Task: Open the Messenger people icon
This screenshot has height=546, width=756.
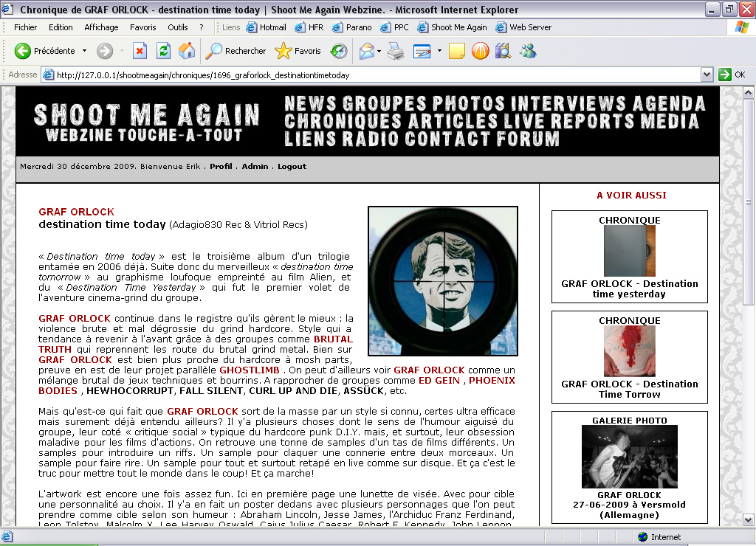Action: 528,51
